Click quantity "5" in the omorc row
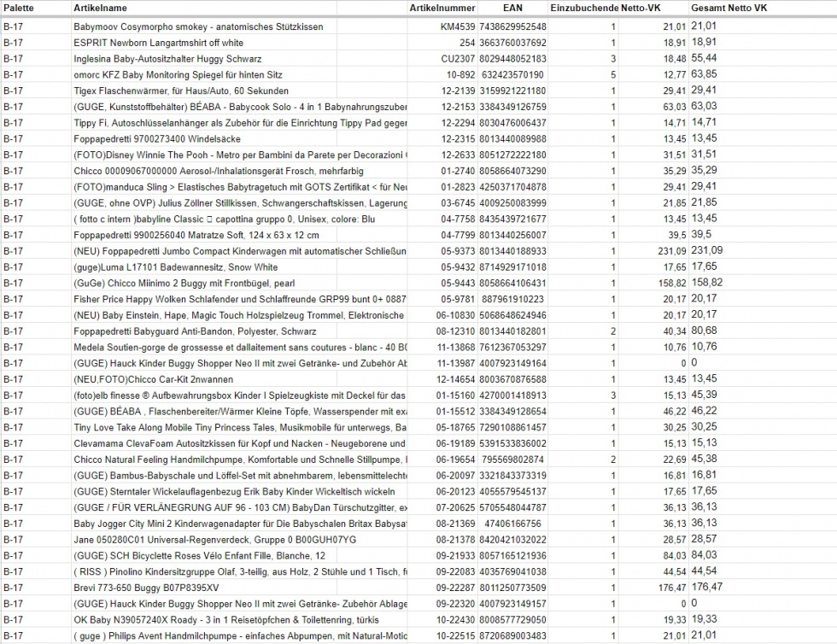The width and height of the screenshot is (837, 644). click(613, 75)
